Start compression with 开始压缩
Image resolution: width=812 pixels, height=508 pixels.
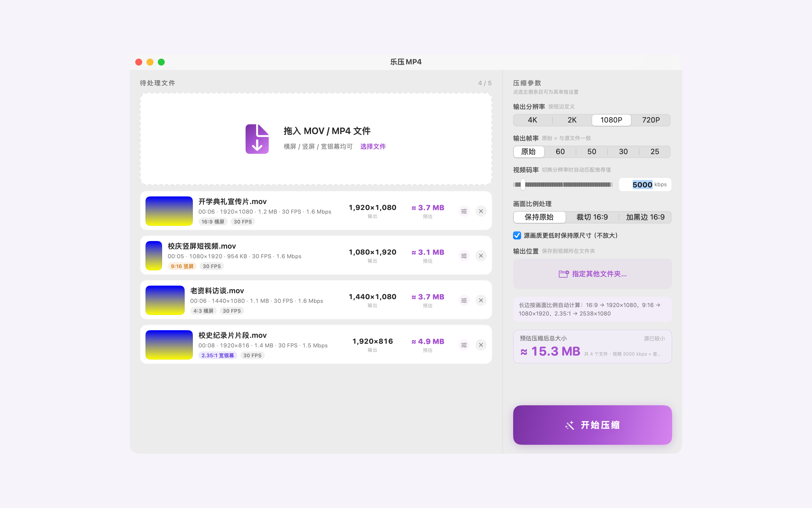[x=592, y=425]
